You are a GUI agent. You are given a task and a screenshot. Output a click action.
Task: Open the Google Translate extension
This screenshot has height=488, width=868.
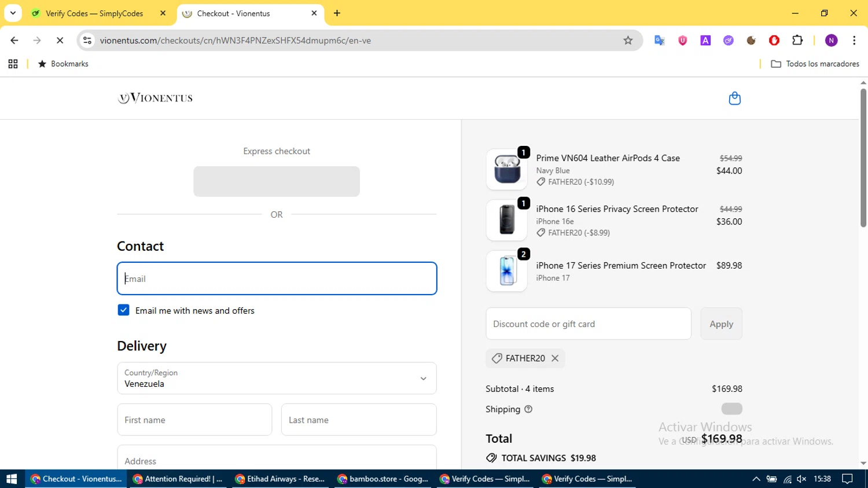659,41
